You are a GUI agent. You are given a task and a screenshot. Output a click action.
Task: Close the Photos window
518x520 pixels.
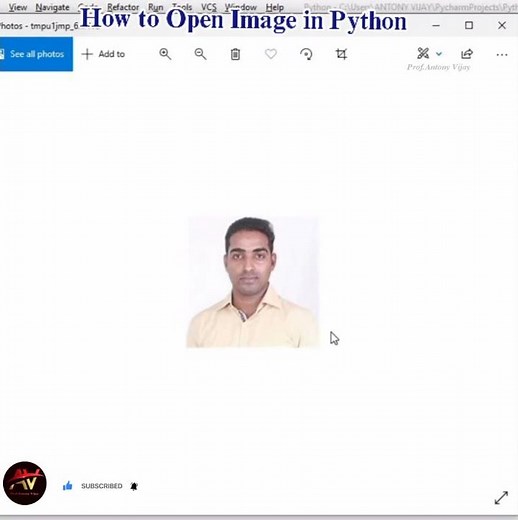tap(502, 25)
